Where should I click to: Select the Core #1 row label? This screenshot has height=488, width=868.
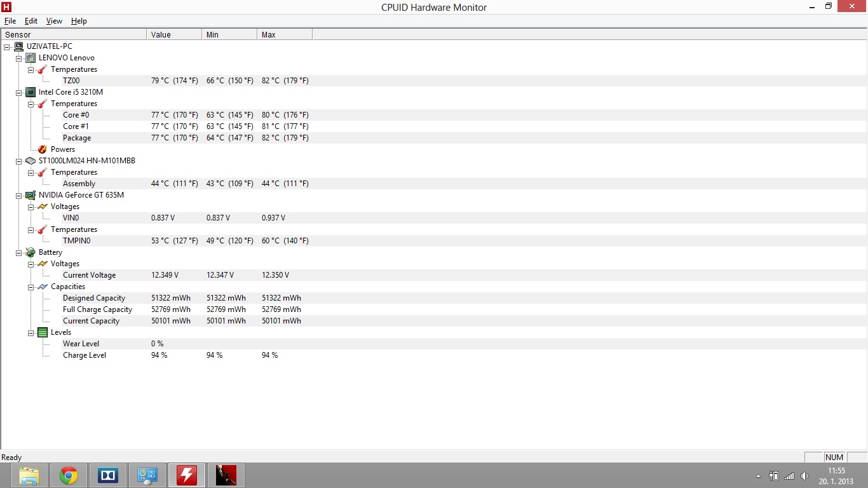point(76,126)
